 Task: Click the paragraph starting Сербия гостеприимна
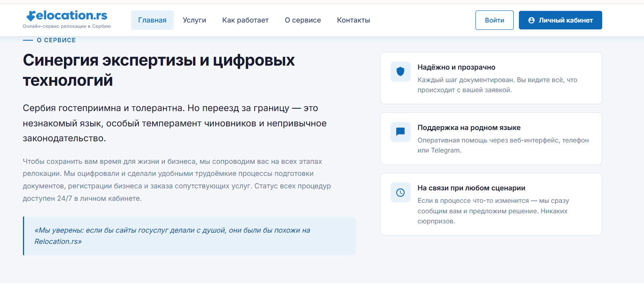coord(175,123)
